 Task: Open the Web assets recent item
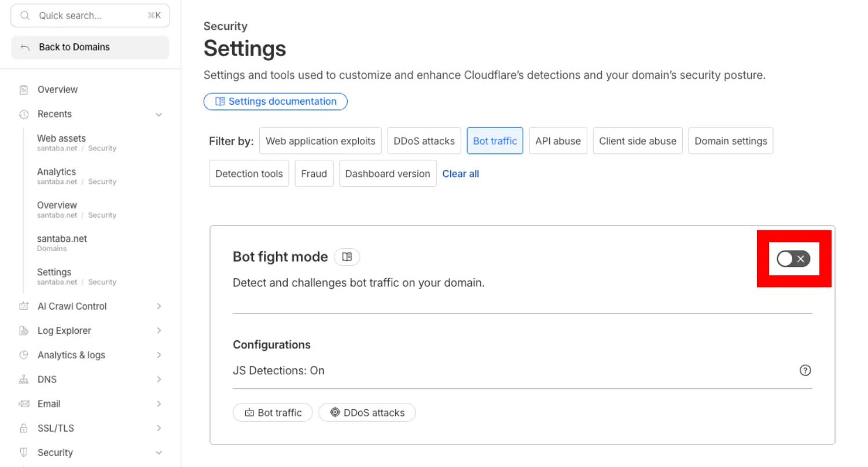[x=61, y=138]
